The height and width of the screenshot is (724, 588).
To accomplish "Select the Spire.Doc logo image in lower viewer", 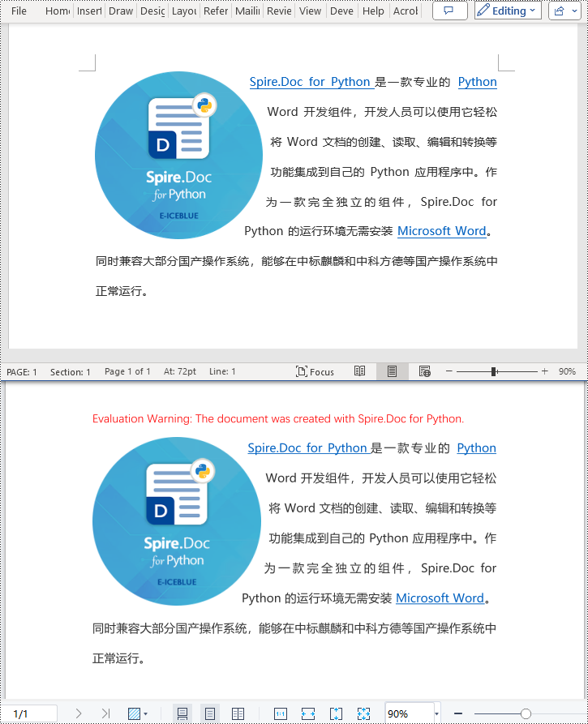I will pos(177,521).
